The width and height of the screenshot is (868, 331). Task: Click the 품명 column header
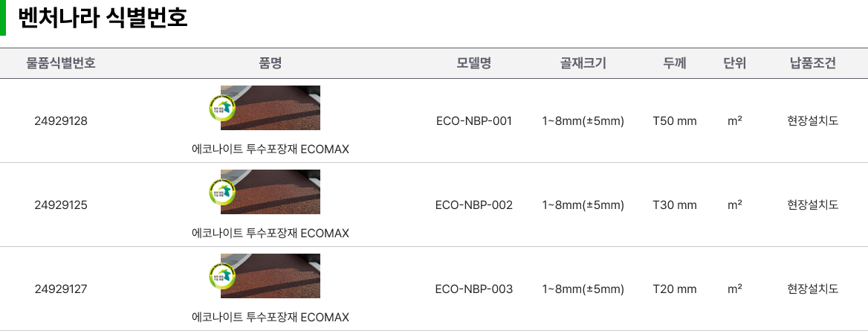pos(271,63)
